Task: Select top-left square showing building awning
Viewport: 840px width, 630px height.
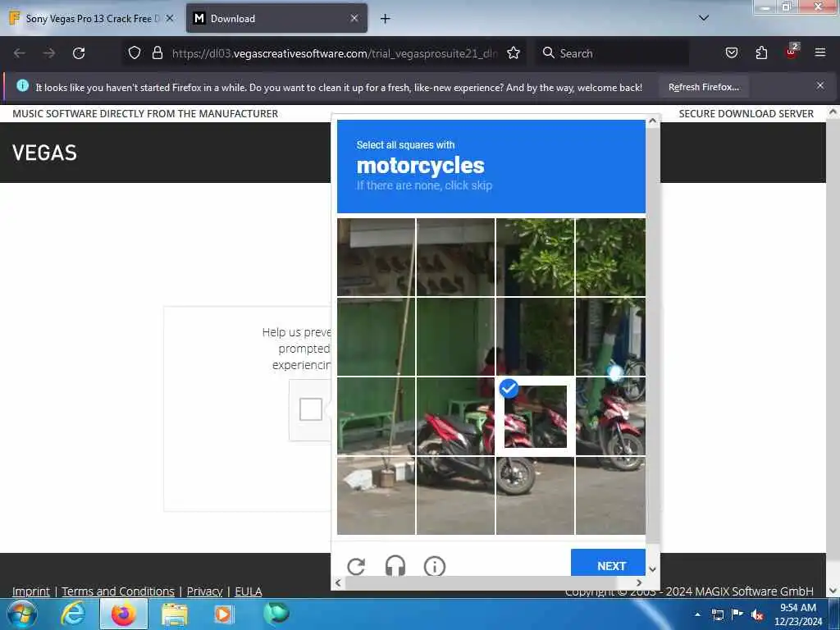Action: coord(376,257)
